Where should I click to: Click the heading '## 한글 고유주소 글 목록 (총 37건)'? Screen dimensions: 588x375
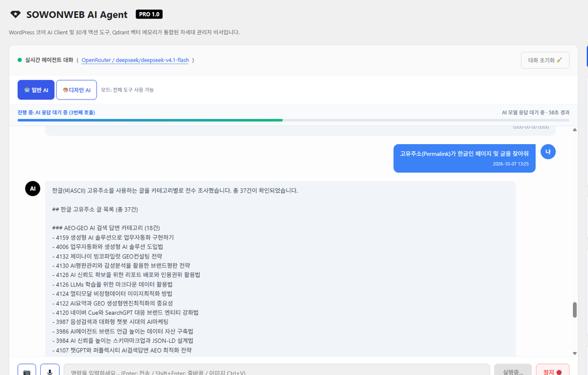[x=95, y=209]
